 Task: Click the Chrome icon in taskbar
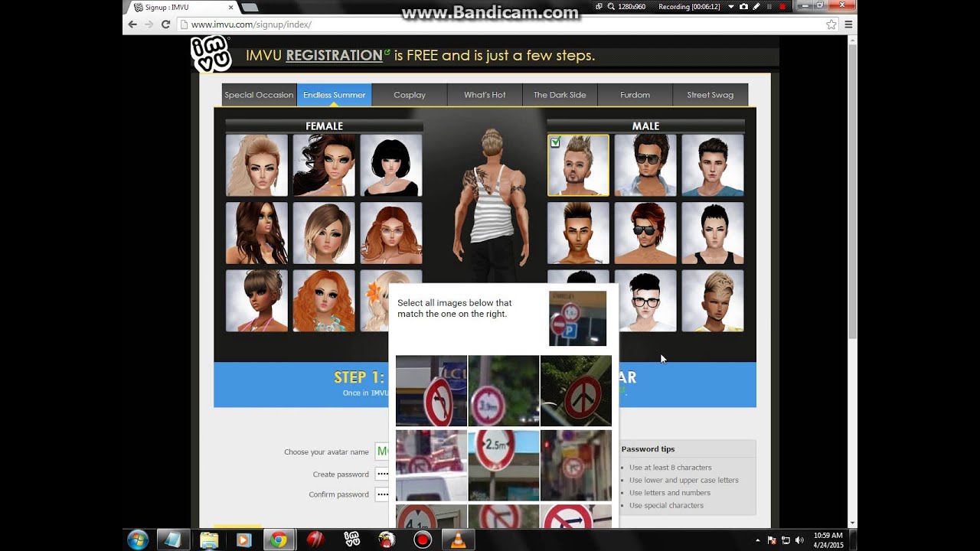(x=279, y=540)
